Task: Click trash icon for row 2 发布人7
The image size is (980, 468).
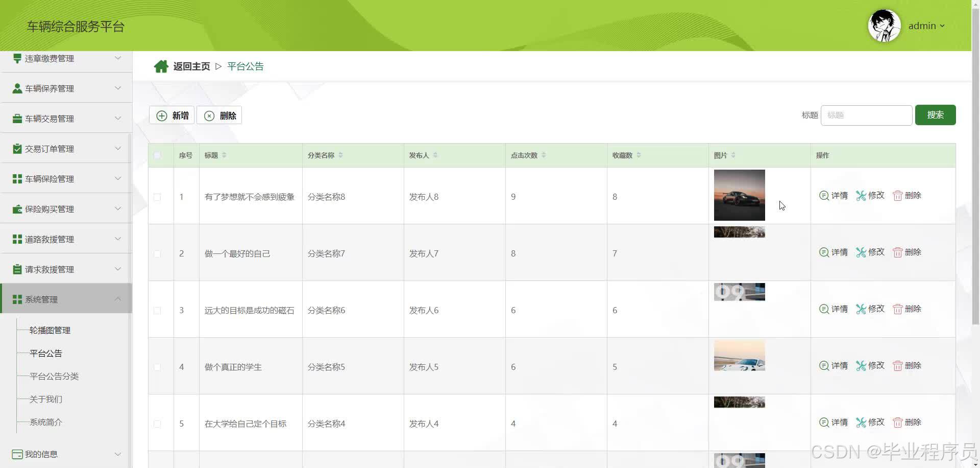Action: click(897, 252)
